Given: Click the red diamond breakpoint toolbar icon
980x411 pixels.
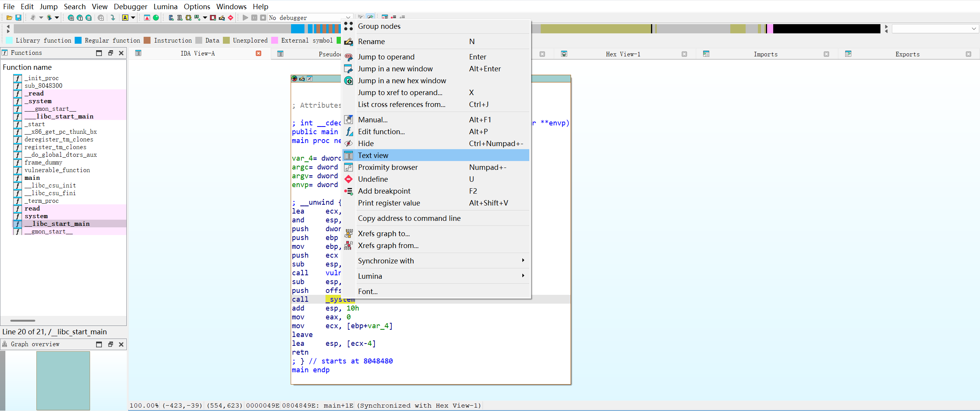Looking at the screenshot, I should (231, 18).
